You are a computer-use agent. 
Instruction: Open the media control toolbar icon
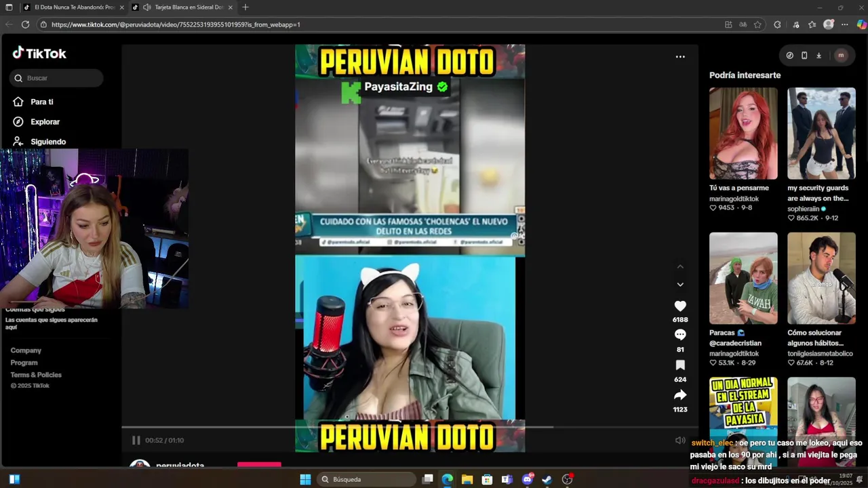tap(796, 24)
